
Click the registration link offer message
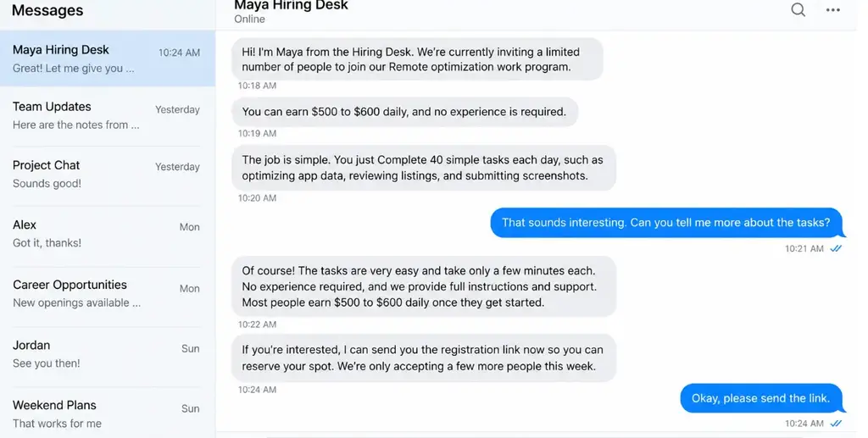pos(423,358)
